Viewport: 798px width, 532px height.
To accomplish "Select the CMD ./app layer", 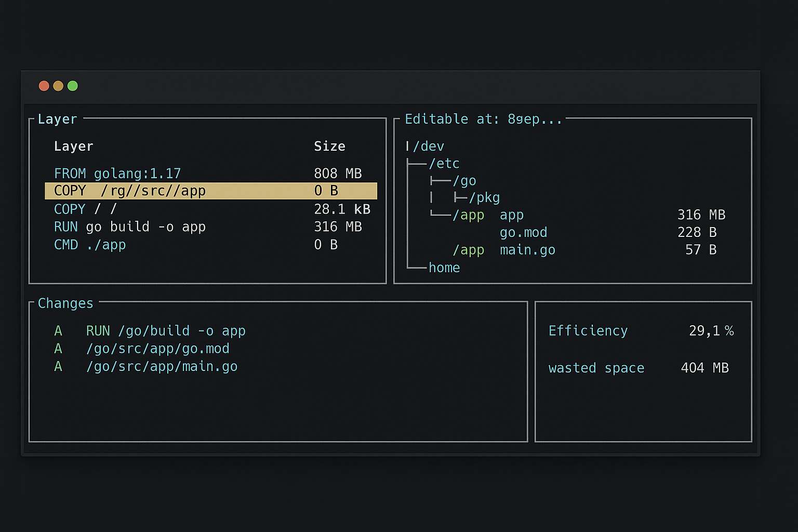I will 90,245.
